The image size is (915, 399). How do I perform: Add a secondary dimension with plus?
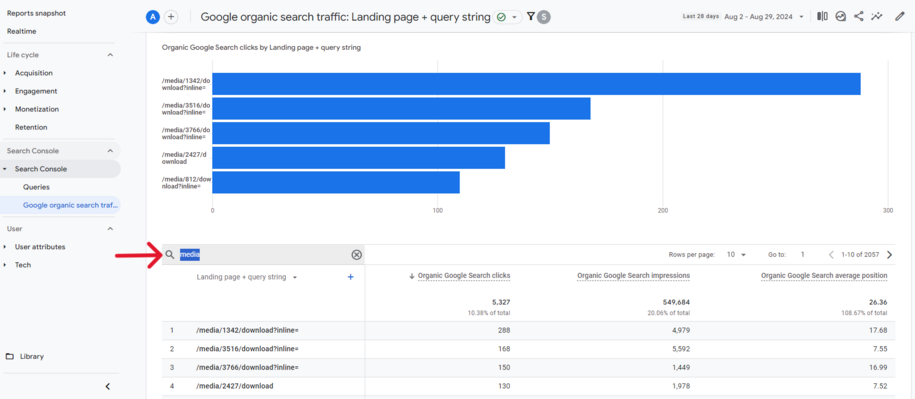351,278
